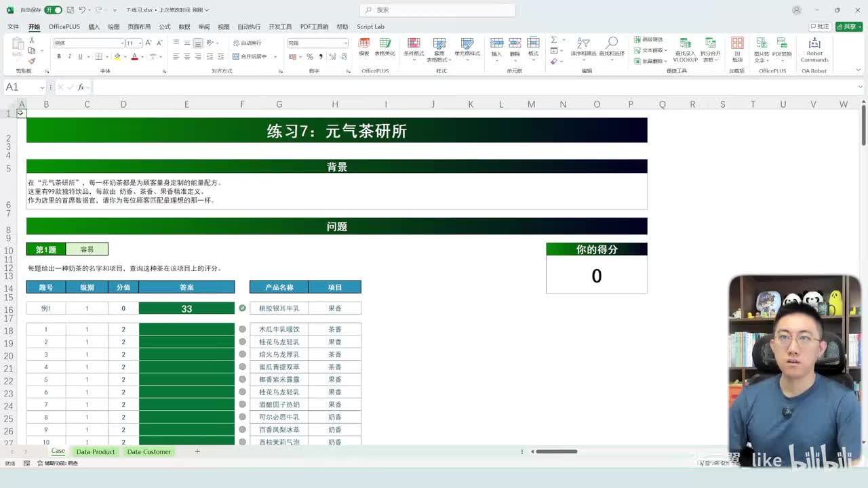
Task: Open the Data-Customer sheet tab
Action: [x=149, y=451]
